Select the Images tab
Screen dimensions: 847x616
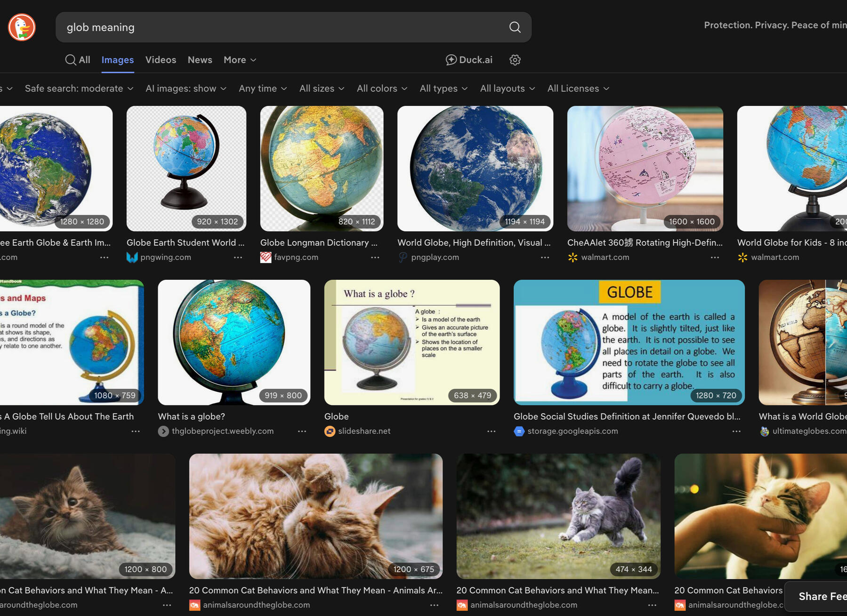(x=118, y=60)
